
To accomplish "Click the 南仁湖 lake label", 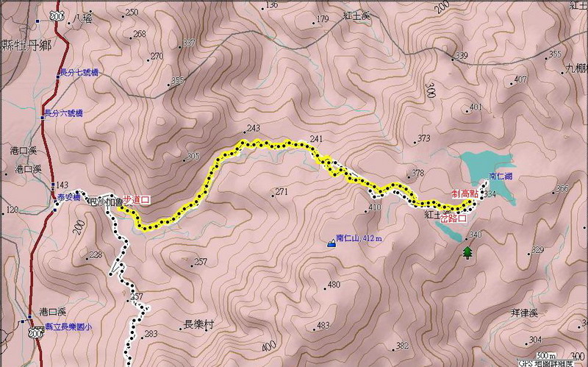I will [x=499, y=176].
